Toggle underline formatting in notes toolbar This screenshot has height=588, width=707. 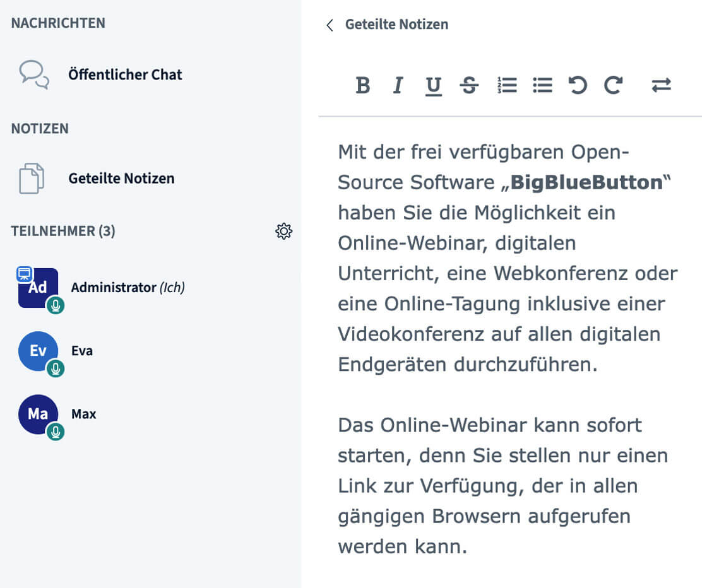click(x=434, y=86)
